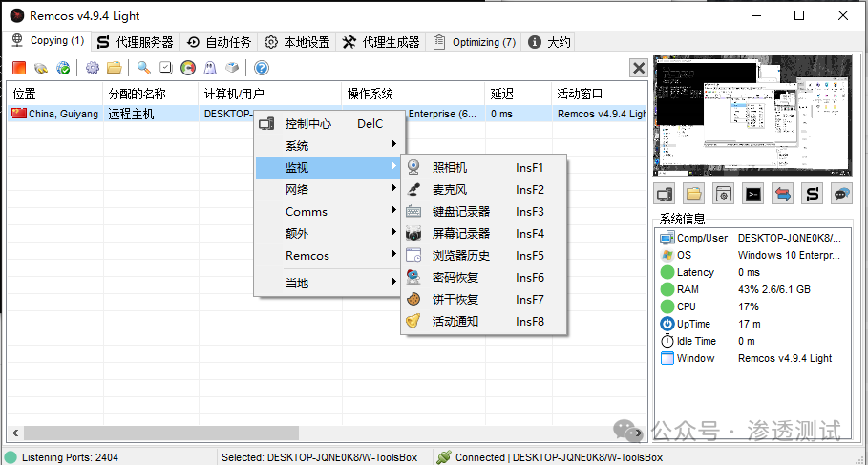
Task: Click the 位置 column header
Action: pyautogui.click(x=54, y=94)
